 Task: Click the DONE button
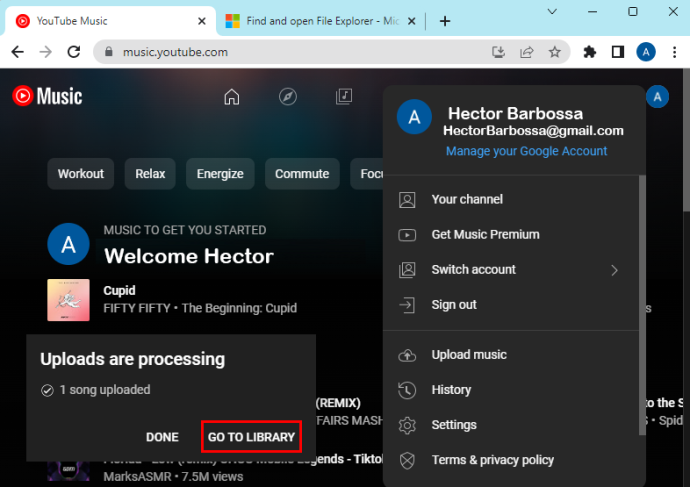tap(162, 437)
